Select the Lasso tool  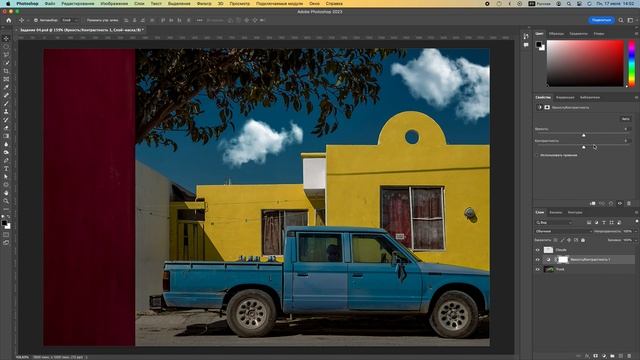(6, 55)
